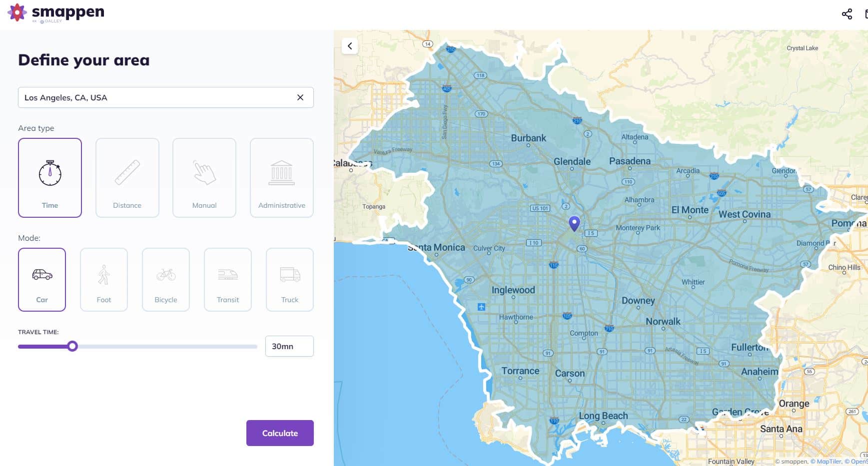Image resolution: width=868 pixels, height=466 pixels.
Task: Click the airport icon near Inglewood
Action: pos(481,307)
